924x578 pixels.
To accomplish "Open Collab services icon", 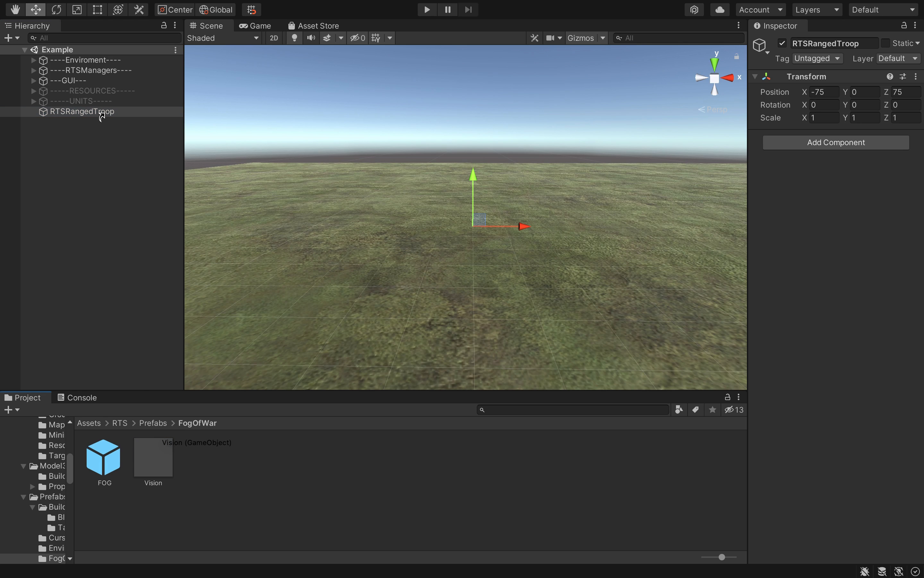I will [694, 10].
